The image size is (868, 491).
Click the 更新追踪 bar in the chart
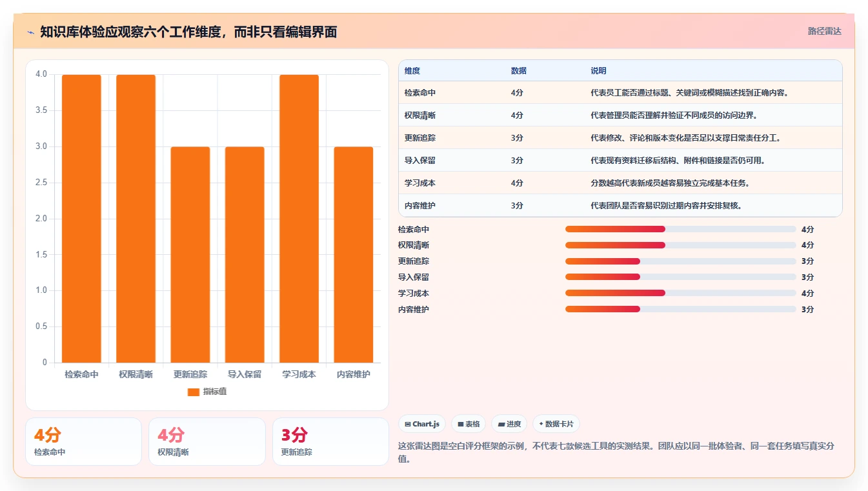point(190,255)
